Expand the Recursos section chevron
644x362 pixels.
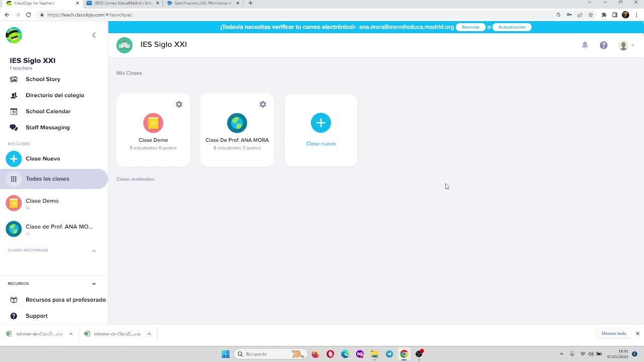click(94, 284)
